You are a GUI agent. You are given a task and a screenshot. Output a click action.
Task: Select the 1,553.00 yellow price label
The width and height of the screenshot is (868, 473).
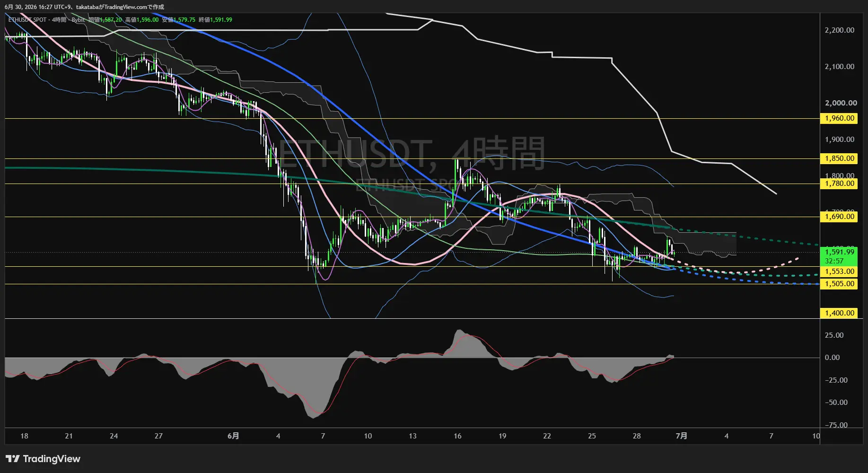(x=839, y=272)
